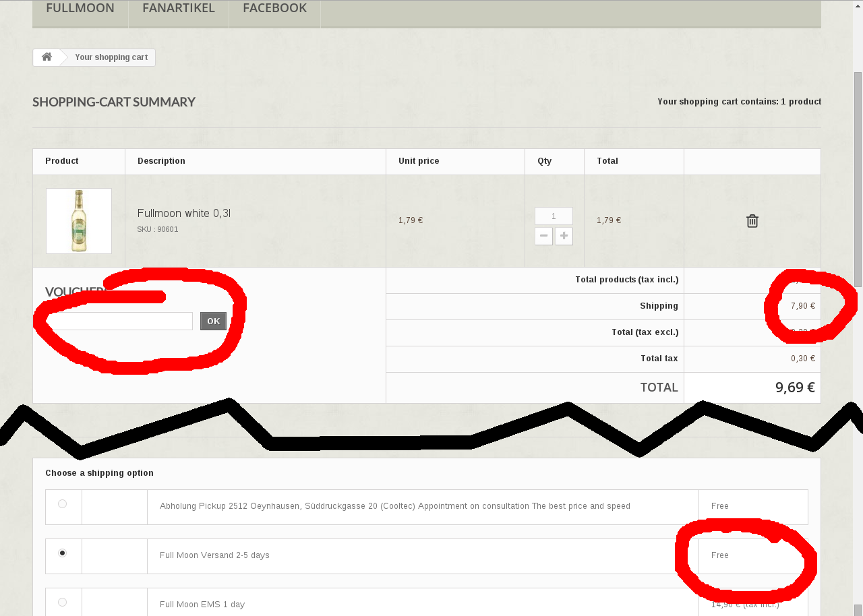This screenshot has width=863, height=616.
Task: Click the total tax '0,30 €' value
Action: pos(803,359)
